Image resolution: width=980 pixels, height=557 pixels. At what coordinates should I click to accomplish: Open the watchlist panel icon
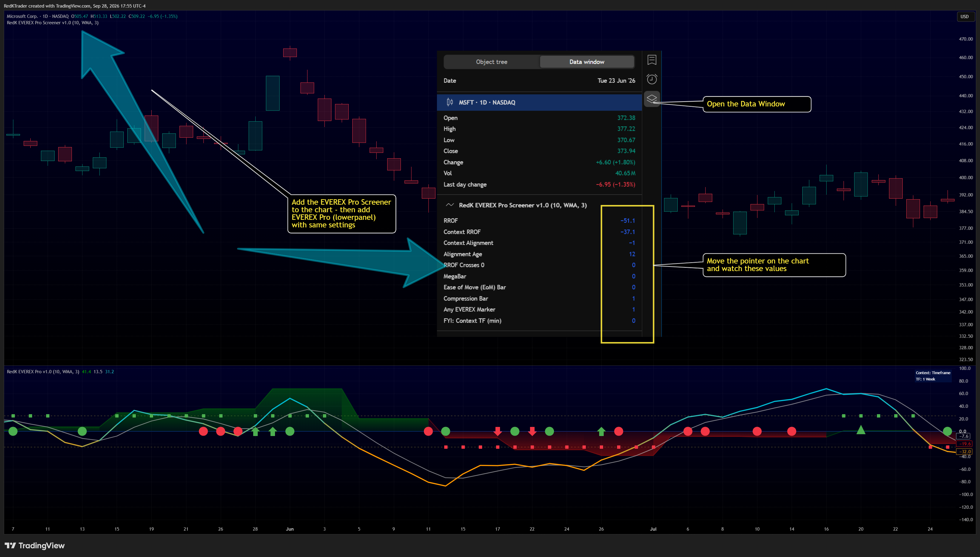coord(652,60)
